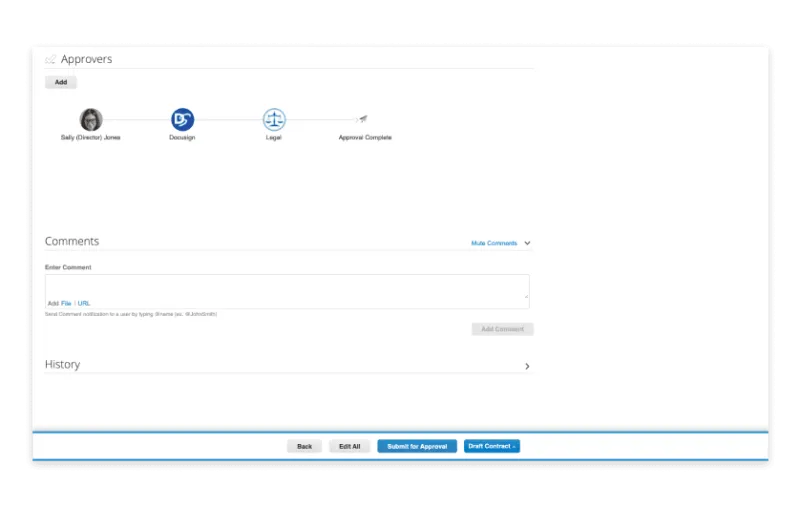Click the Add File link
Screen dimensions: 800x507
(66, 303)
